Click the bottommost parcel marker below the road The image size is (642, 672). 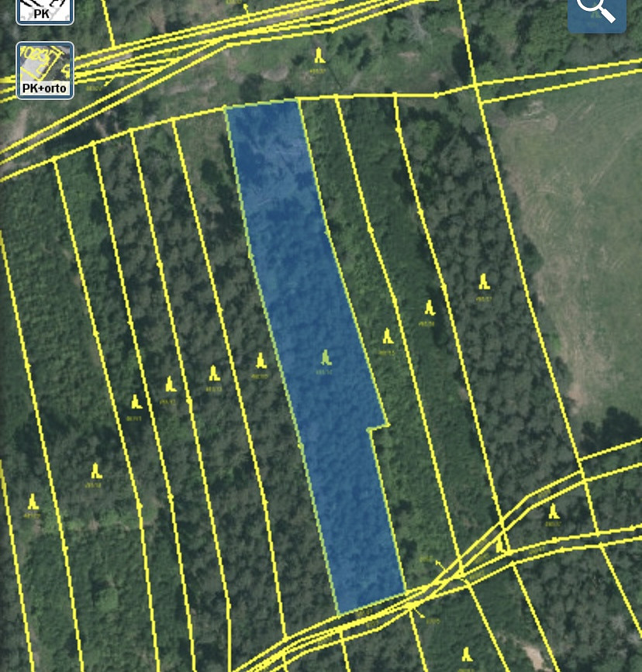click(466, 655)
